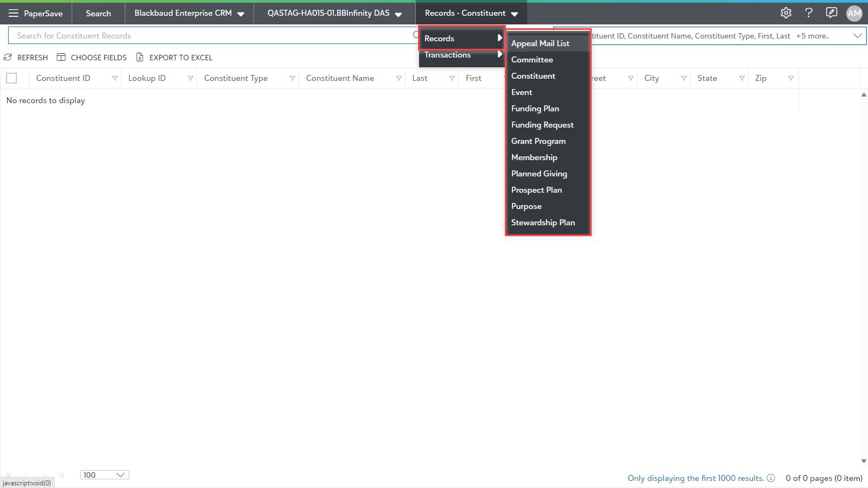868x488 pixels.
Task: Open the settings gear icon
Action: click(x=785, y=13)
